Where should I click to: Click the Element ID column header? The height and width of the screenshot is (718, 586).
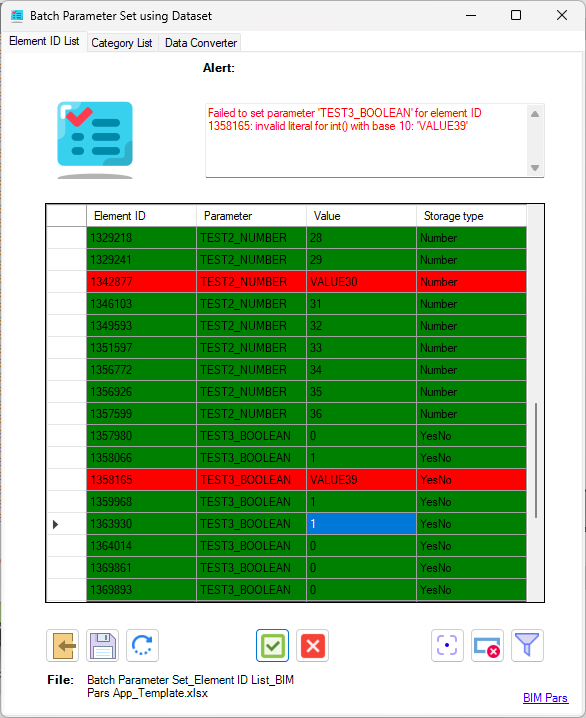tap(141, 216)
